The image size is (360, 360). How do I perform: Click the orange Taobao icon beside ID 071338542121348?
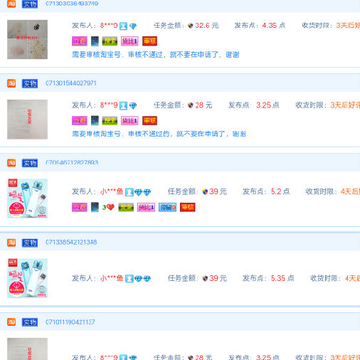[x=12, y=243]
